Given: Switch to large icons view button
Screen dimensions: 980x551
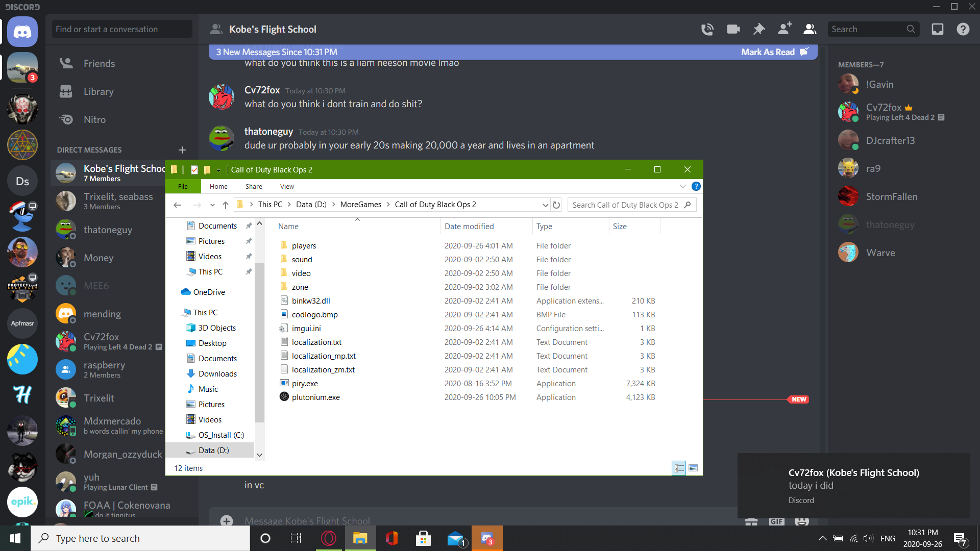Looking at the screenshot, I should coord(693,468).
